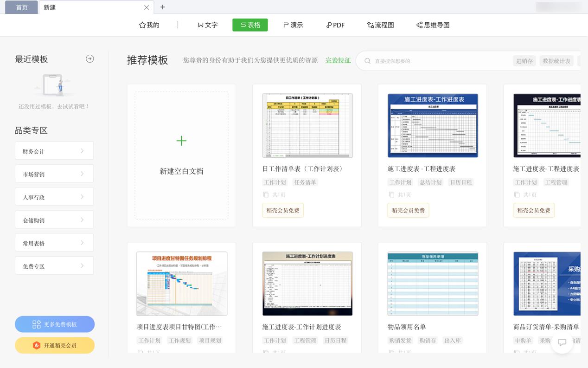Open the 流程图 flowchart category
This screenshot has height=368, width=588.
point(381,25)
